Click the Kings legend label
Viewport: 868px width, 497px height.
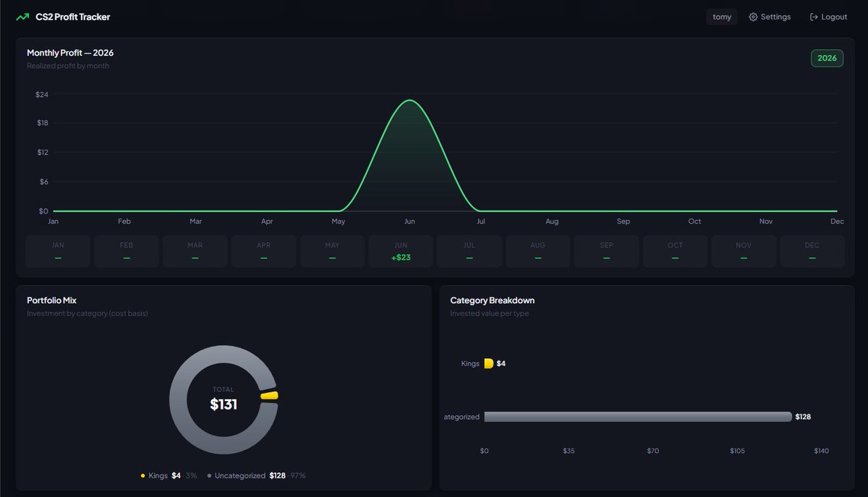click(x=158, y=476)
